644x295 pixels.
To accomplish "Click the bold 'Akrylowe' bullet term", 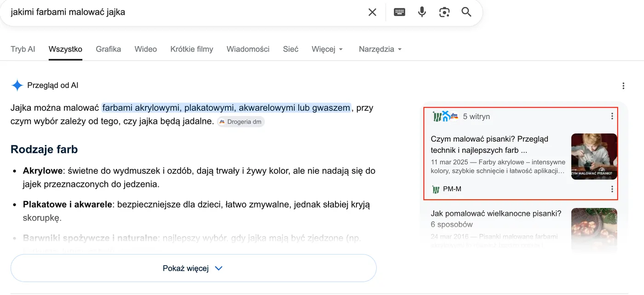I will (x=43, y=171).
